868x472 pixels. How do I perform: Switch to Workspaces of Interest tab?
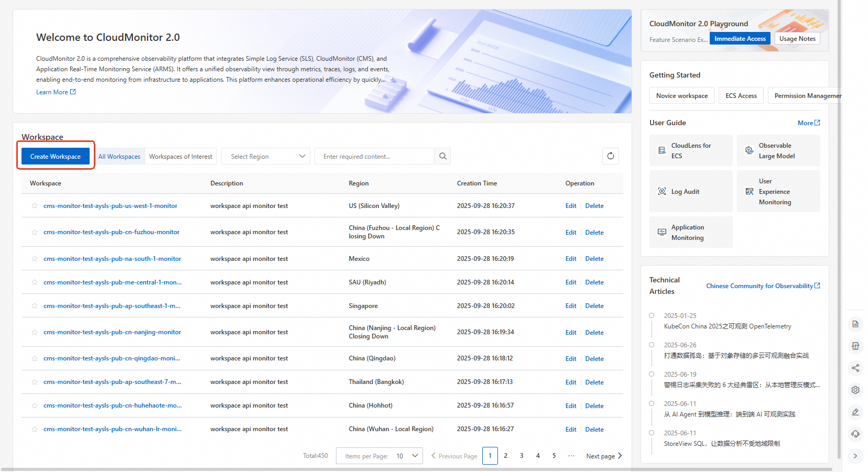(181, 156)
